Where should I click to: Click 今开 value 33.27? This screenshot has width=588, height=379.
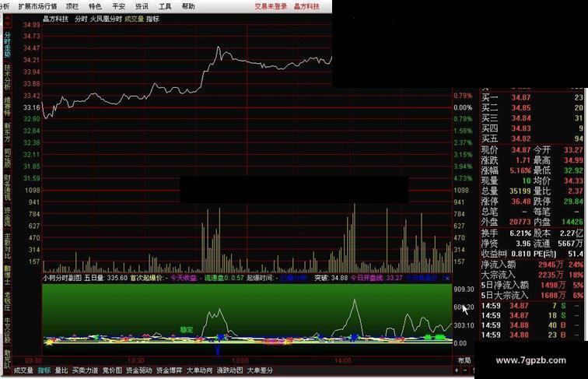[573, 150]
